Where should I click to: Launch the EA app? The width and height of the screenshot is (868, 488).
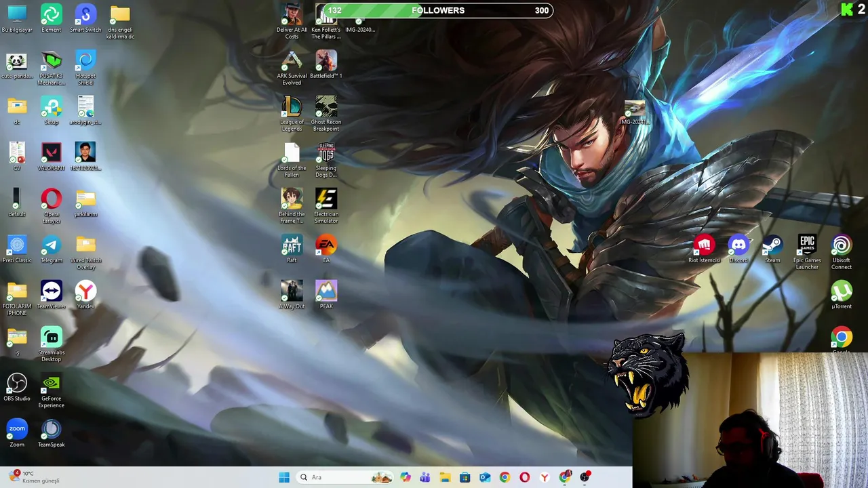tap(326, 249)
